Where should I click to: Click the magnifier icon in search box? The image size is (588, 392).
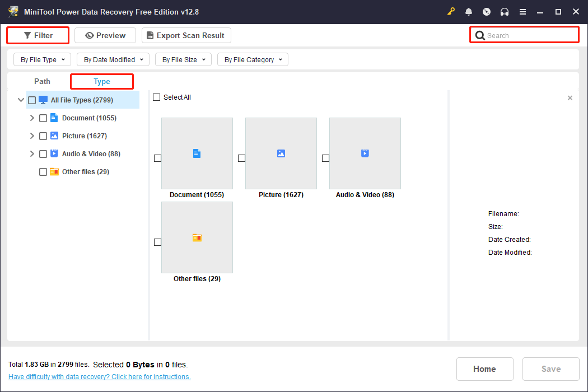(x=480, y=35)
